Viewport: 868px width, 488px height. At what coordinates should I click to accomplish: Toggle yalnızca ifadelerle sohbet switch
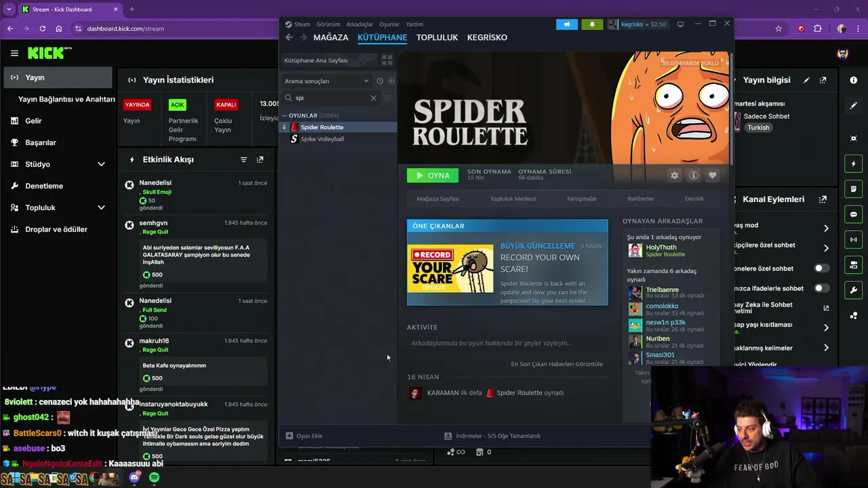(821, 288)
